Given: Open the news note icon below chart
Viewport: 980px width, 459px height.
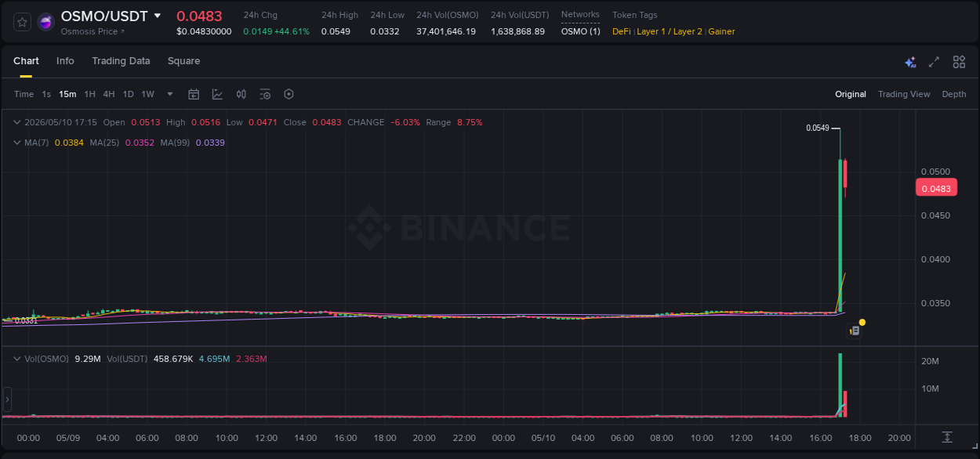Looking at the screenshot, I should click(x=855, y=331).
